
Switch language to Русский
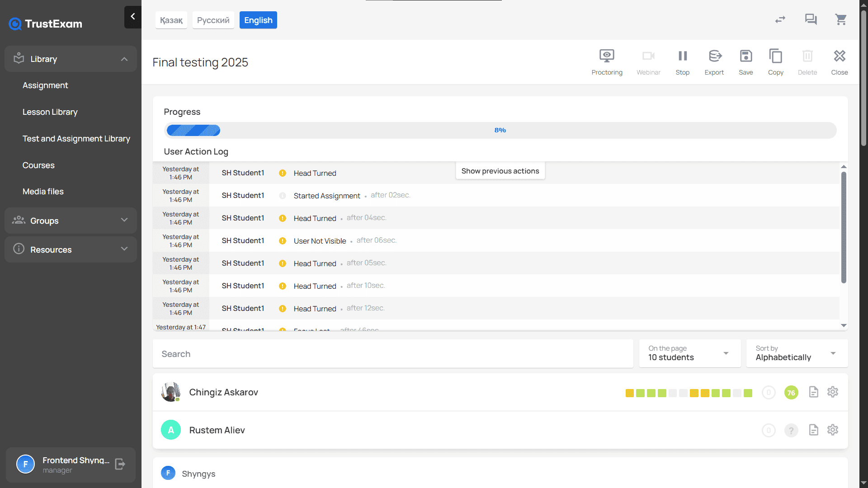click(213, 20)
